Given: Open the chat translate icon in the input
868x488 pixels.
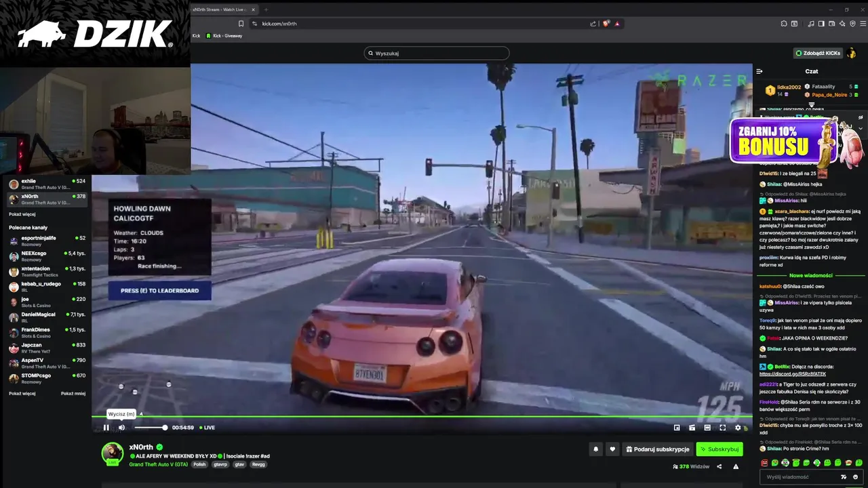Looking at the screenshot, I should pyautogui.click(x=844, y=477).
